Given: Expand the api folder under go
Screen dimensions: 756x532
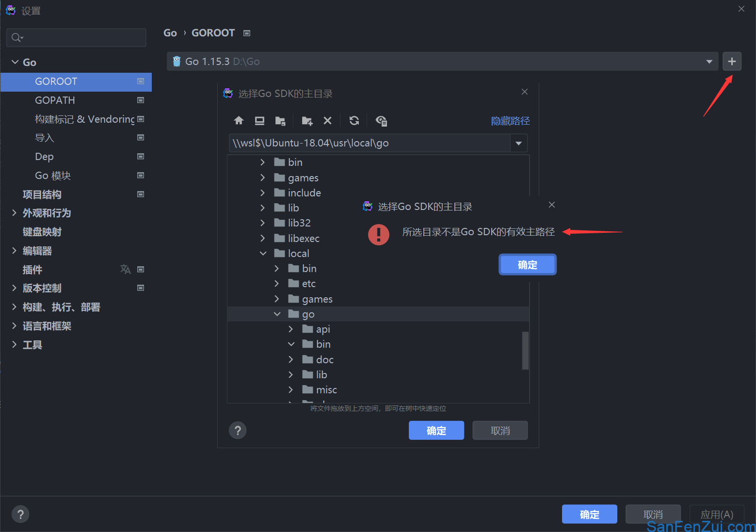Looking at the screenshot, I should point(291,329).
